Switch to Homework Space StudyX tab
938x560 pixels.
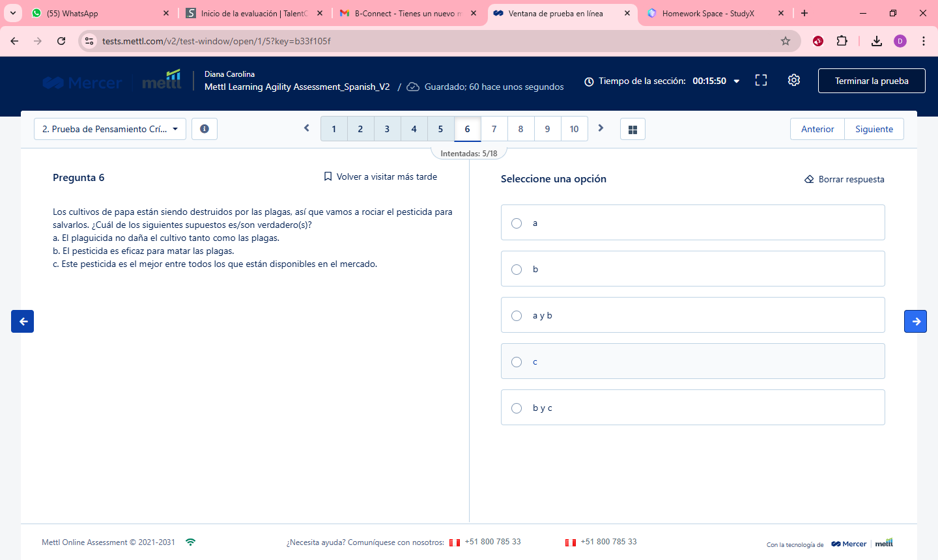point(717,13)
